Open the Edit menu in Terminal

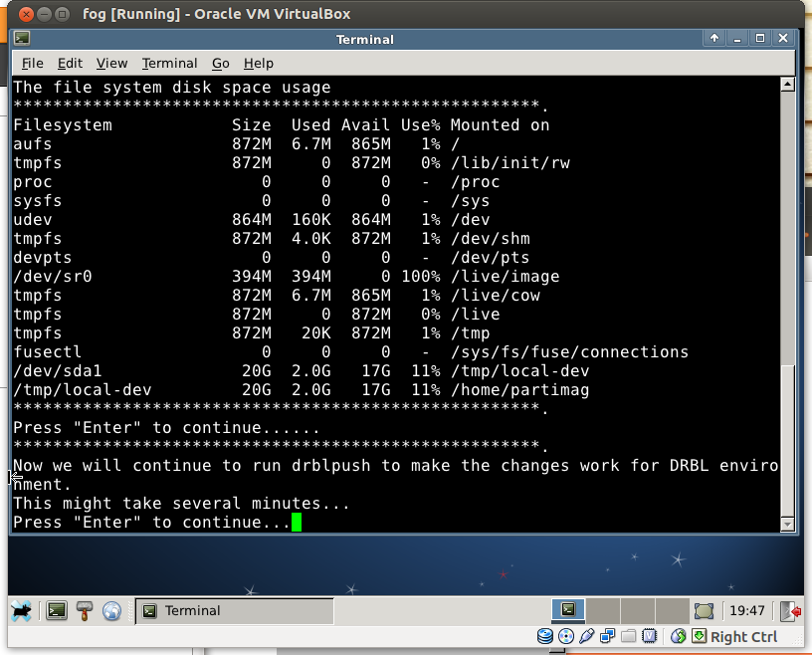click(70, 63)
